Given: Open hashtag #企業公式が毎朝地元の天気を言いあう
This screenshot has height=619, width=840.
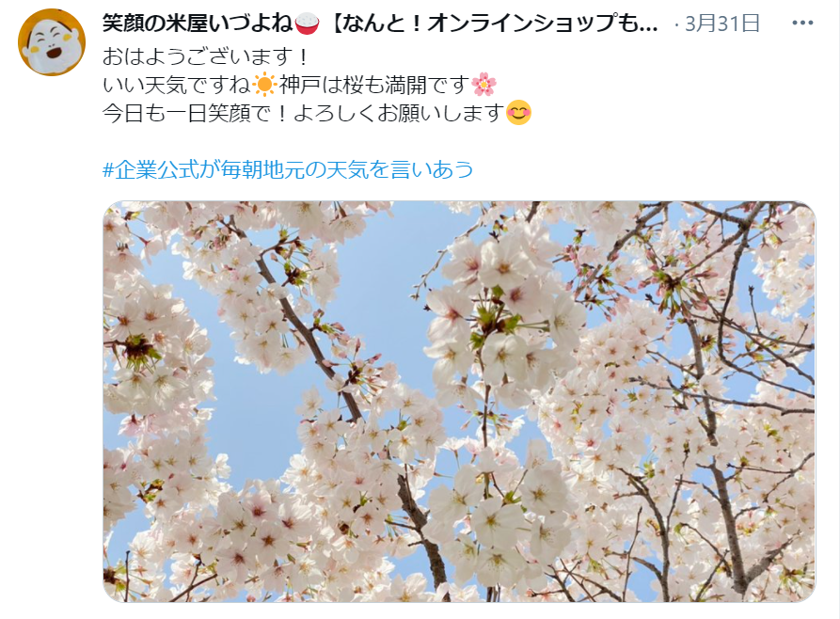Looking at the screenshot, I should pyautogui.click(x=288, y=169).
